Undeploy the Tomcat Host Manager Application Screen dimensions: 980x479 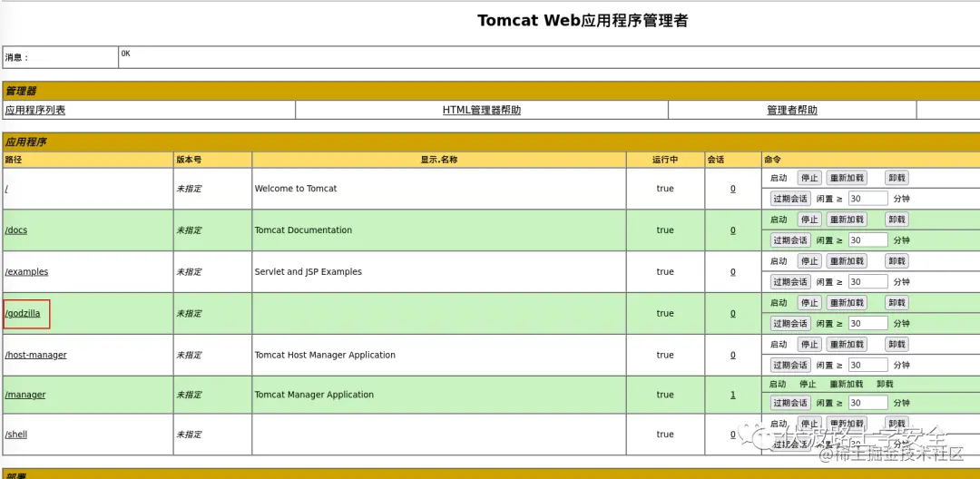tap(897, 345)
